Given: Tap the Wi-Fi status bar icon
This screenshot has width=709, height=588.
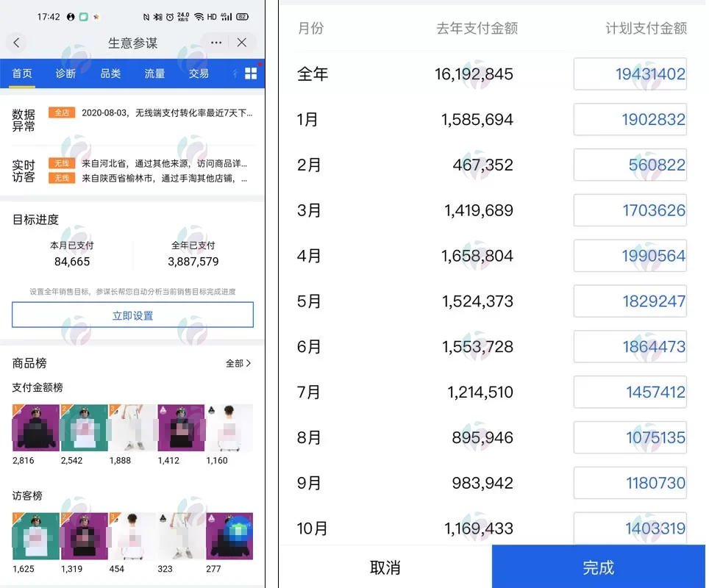Looking at the screenshot, I should [x=199, y=17].
